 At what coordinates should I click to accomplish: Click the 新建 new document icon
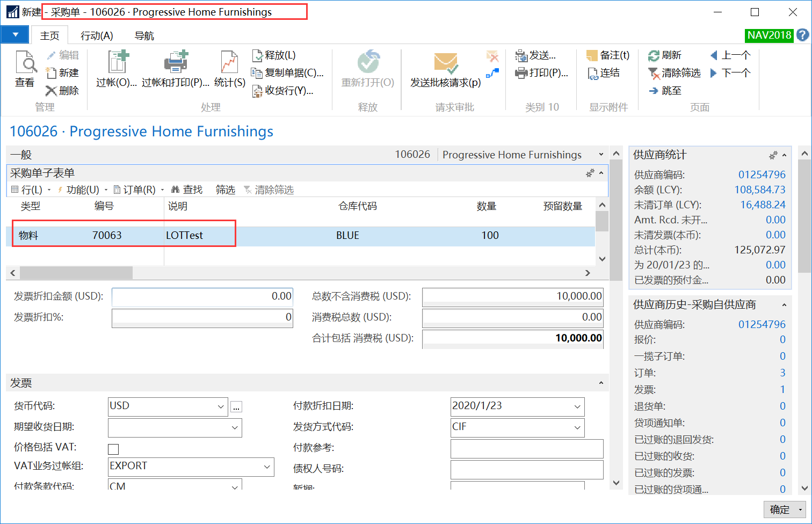(x=51, y=72)
